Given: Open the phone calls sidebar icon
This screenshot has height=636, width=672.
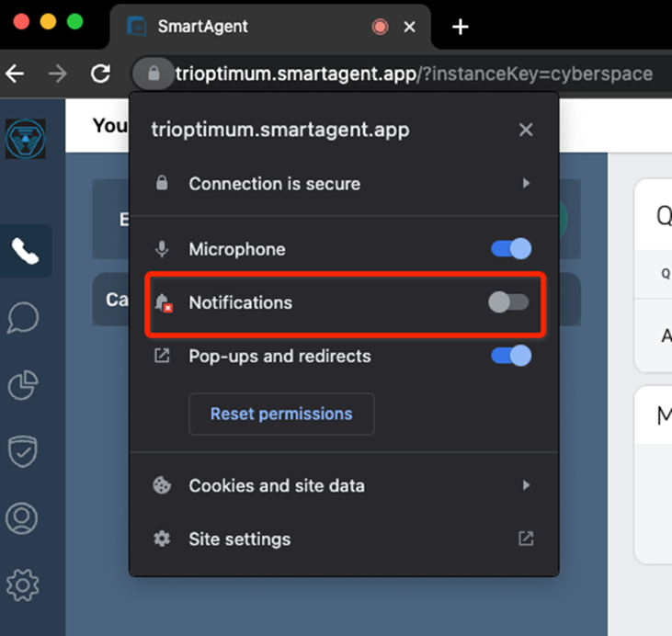Looking at the screenshot, I should pyautogui.click(x=25, y=251).
